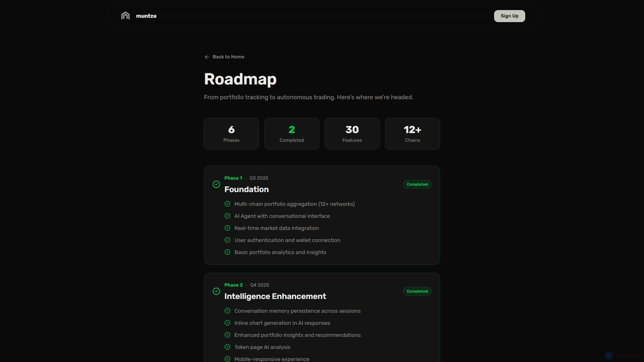
Task: Click check icon for Real-time market data integration
Action: point(227,228)
